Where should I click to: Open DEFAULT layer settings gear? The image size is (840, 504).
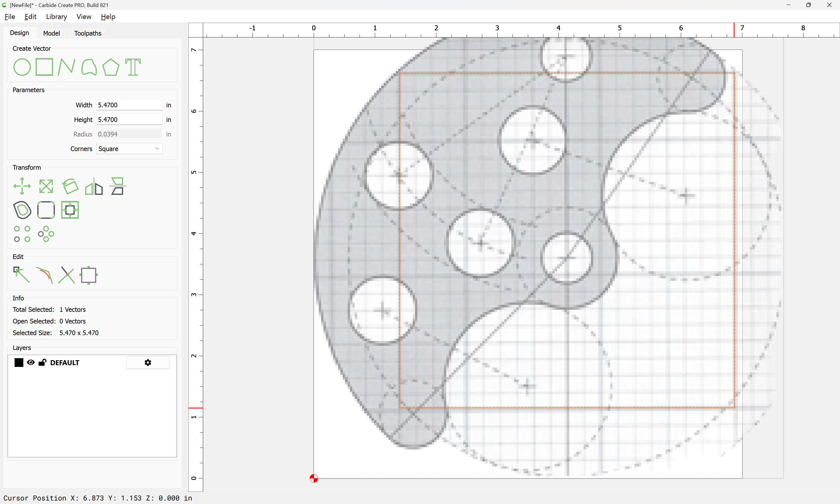click(x=148, y=362)
